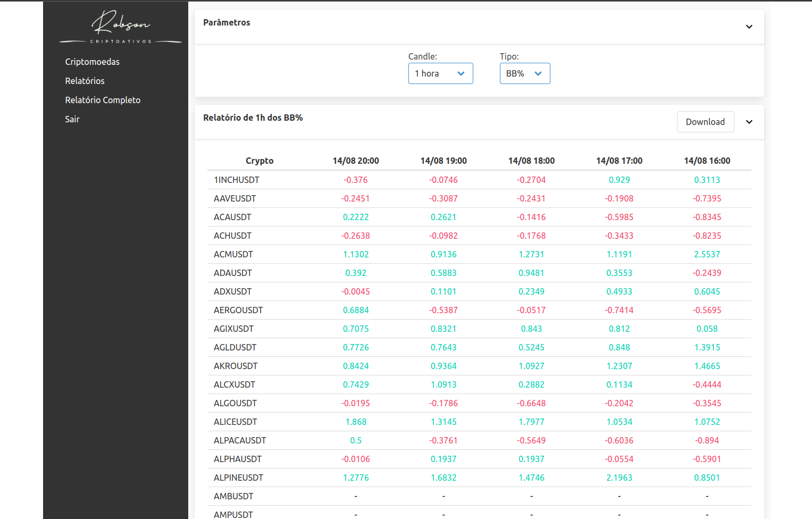
Task: Click the 'Relatório de 1h dos BB%' title
Action: click(x=253, y=118)
